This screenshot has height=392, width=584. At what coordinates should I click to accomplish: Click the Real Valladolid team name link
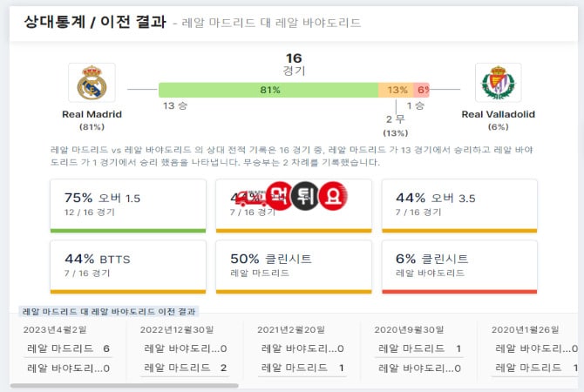click(x=498, y=114)
